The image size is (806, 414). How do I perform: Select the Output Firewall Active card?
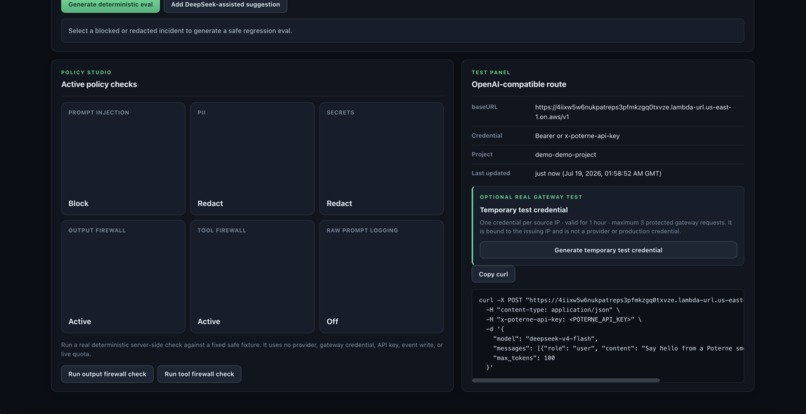123,277
